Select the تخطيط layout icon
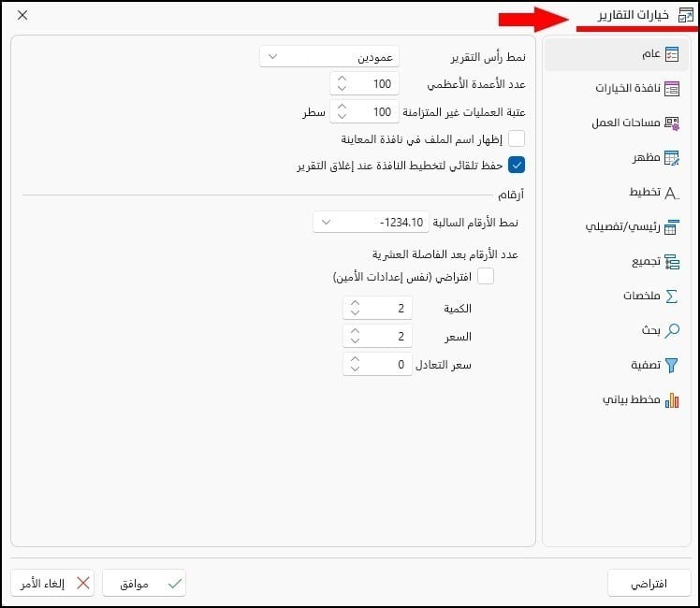 tap(671, 193)
